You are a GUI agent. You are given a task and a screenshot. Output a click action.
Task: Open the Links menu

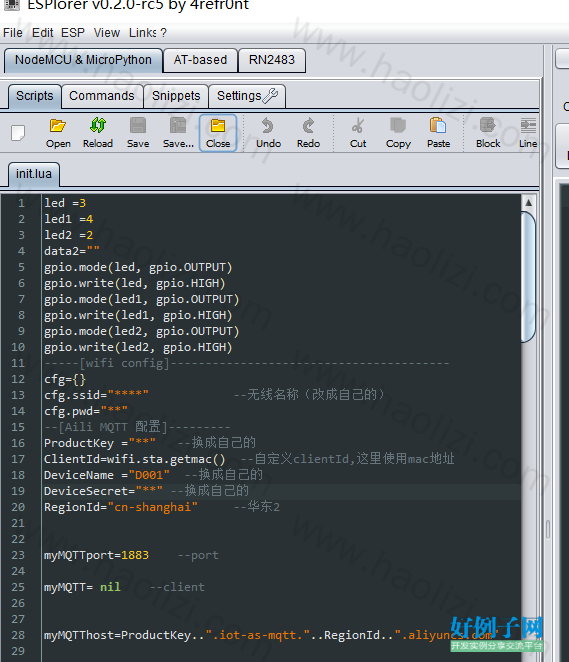point(143,33)
